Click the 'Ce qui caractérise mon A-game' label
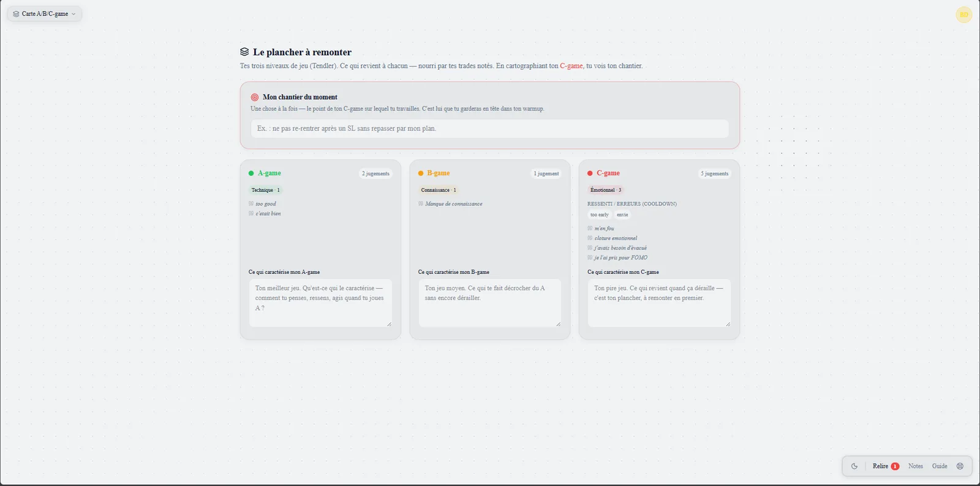This screenshot has height=486, width=980. click(x=284, y=272)
